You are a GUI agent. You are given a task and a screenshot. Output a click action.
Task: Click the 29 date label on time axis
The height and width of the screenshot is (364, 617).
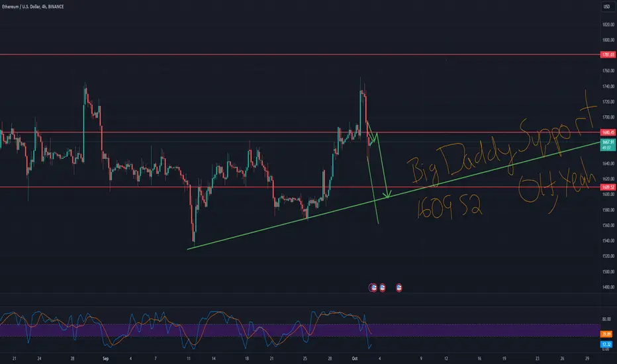[x=587, y=359]
